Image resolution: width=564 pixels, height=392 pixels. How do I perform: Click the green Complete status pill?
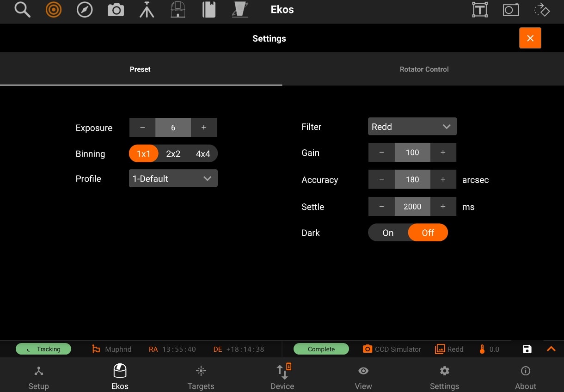(x=321, y=349)
